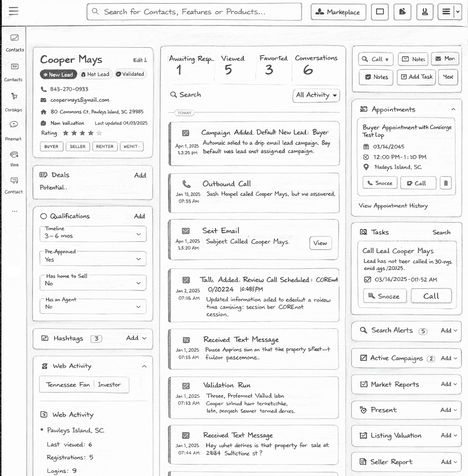
Task: Open the Has an Agent dropdown
Action: pos(93,306)
